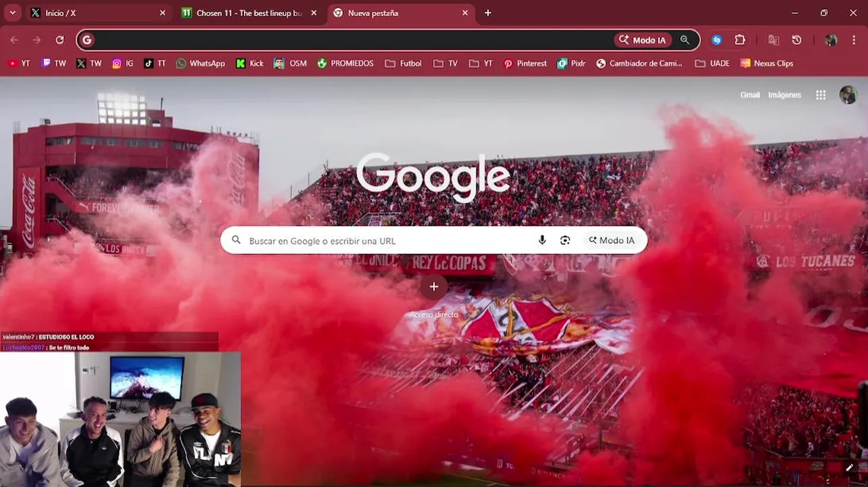Start voice search with microphone icon
This screenshot has height=487, width=868.
click(x=541, y=240)
